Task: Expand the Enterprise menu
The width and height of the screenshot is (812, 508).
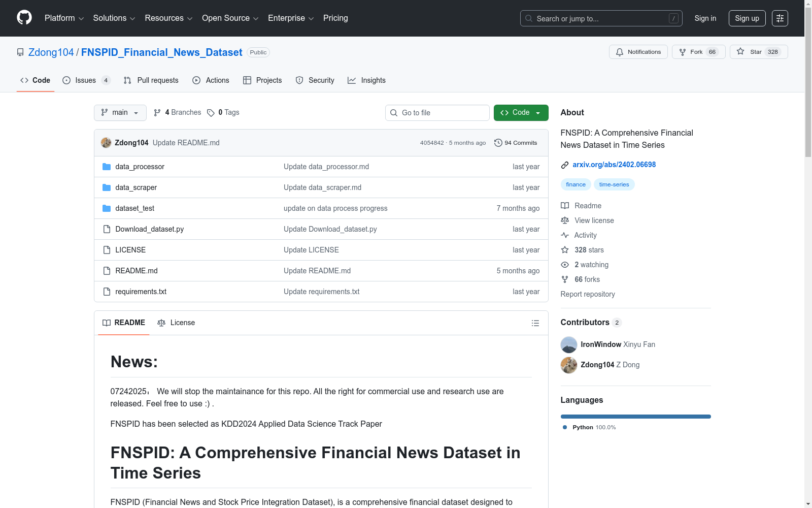Action: pos(291,18)
